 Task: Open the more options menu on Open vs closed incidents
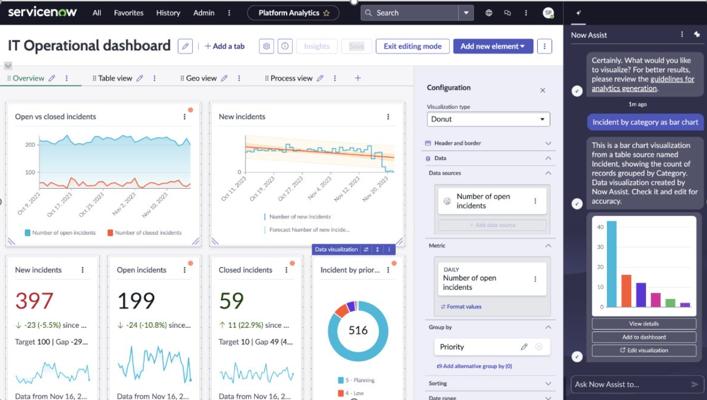[185, 117]
